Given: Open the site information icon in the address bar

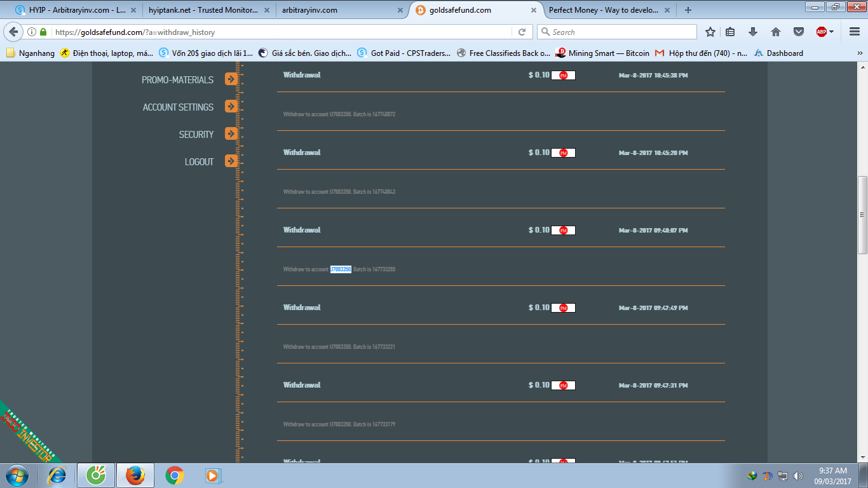Looking at the screenshot, I should point(32,32).
